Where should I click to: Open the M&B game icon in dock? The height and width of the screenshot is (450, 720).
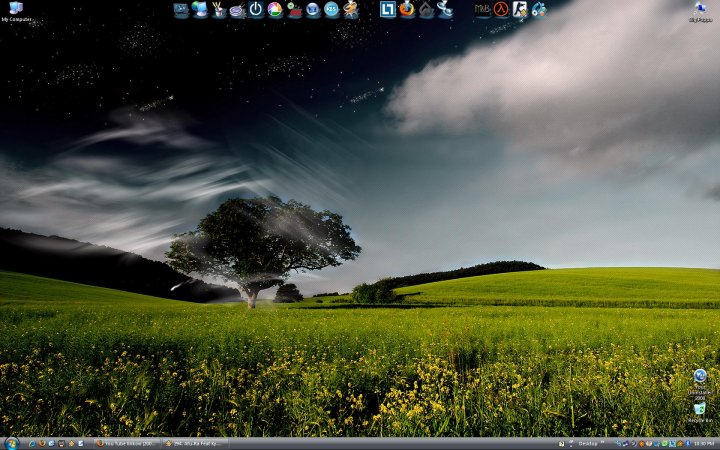point(483,9)
